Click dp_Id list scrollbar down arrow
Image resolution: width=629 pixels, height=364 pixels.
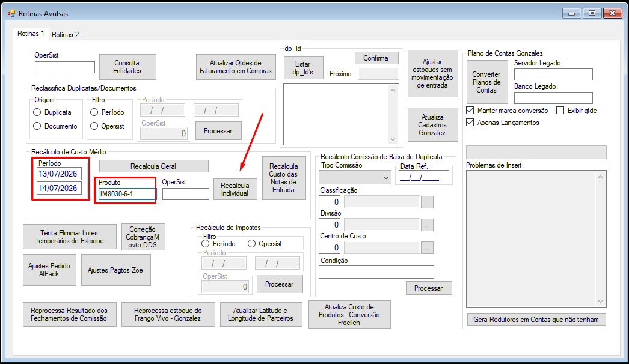pyautogui.click(x=393, y=139)
